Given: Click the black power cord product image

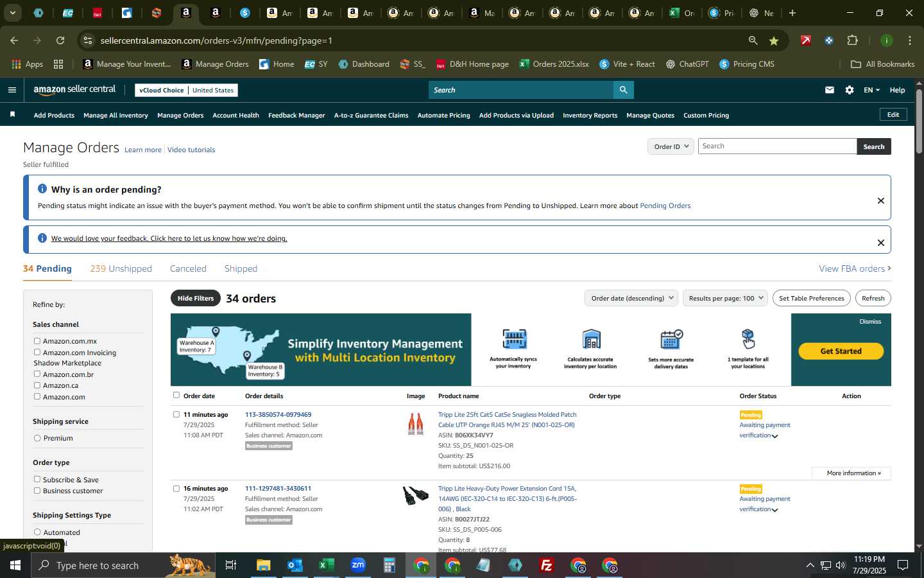Looking at the screenshot, I should point(416,495).
